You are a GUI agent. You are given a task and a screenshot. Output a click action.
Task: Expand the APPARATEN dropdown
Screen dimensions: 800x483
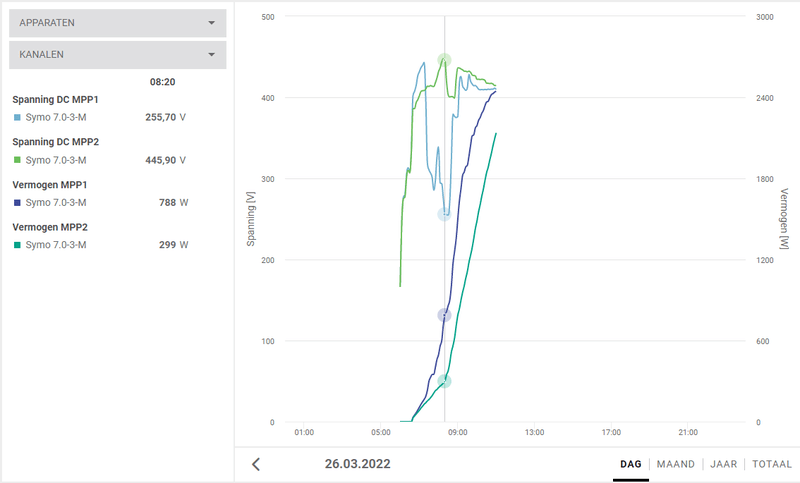click(117, 22)
